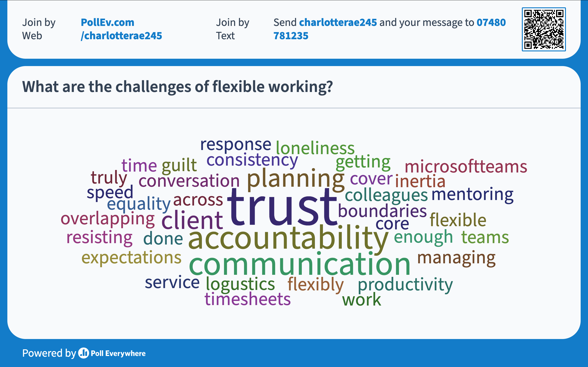Click the word 'loneliness' in cloud

click(x=315, y=148)
